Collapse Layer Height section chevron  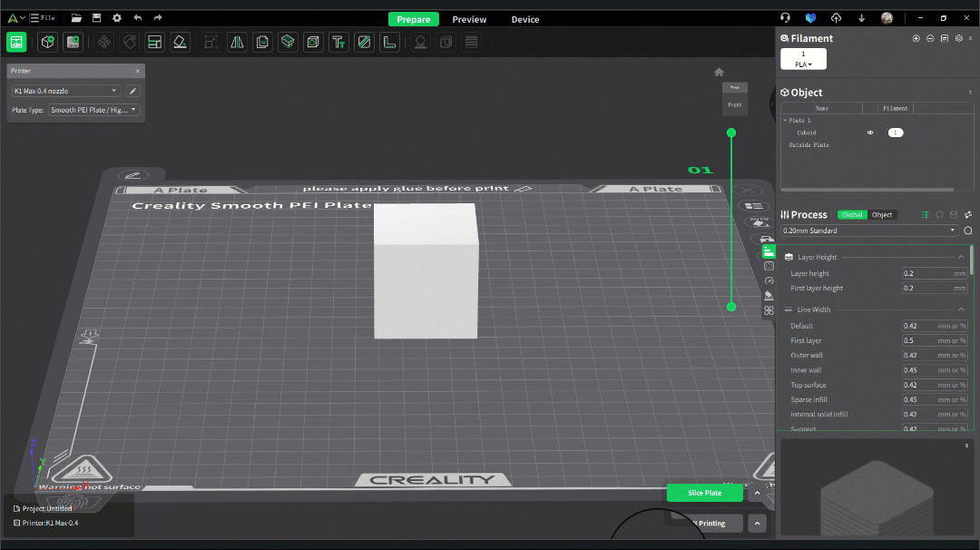(961, 257)
